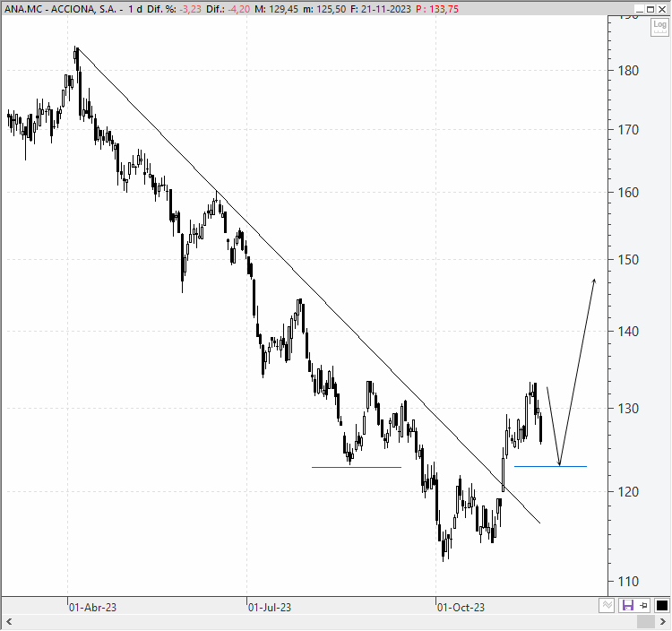672x631 pixels.
Task: Click the 01-Oct-23 date axis label
Action: coord(461,608)
